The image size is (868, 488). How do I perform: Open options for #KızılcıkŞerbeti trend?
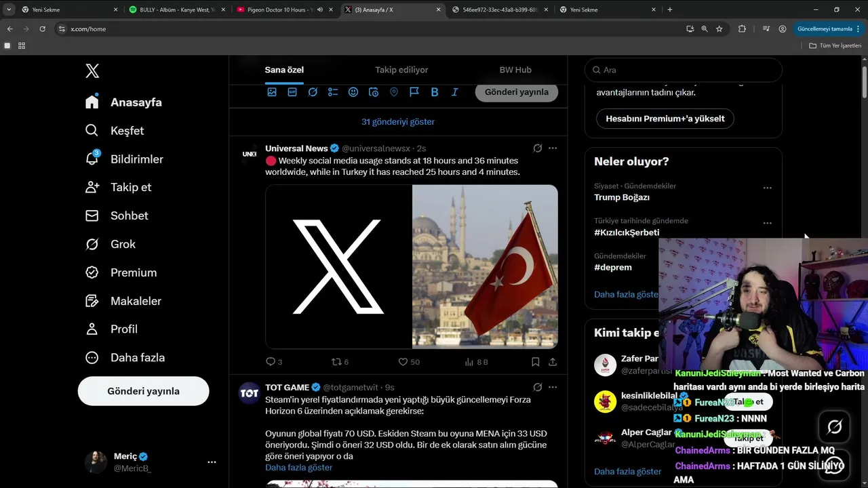pyautogui.click(x=767, y=223)
